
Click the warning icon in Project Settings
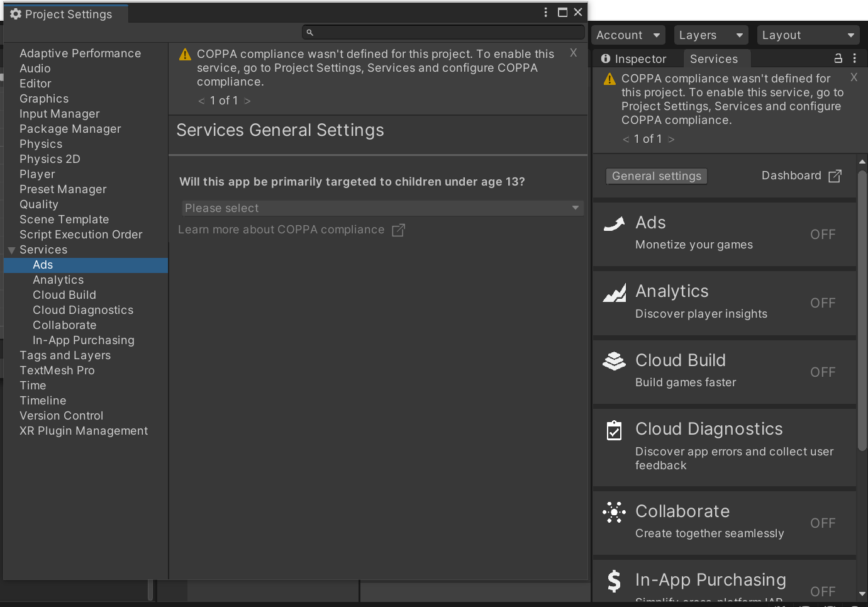[185, 55]
